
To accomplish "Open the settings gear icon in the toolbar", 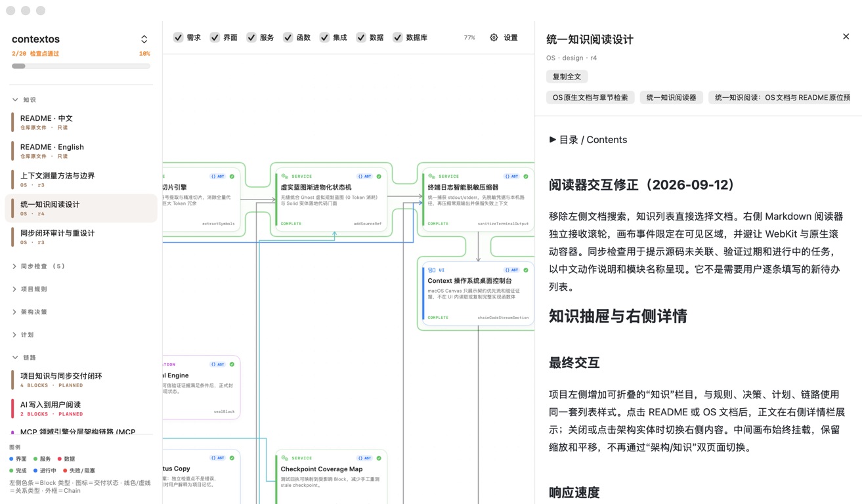I will (494, 37).
